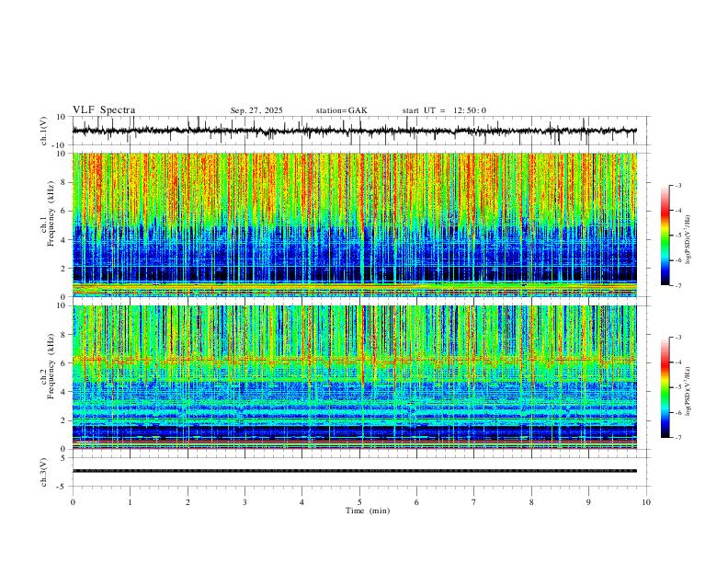Screen dimensions: 728x563
Task: Click time axis tick label "1"
Action: [130, 502]
